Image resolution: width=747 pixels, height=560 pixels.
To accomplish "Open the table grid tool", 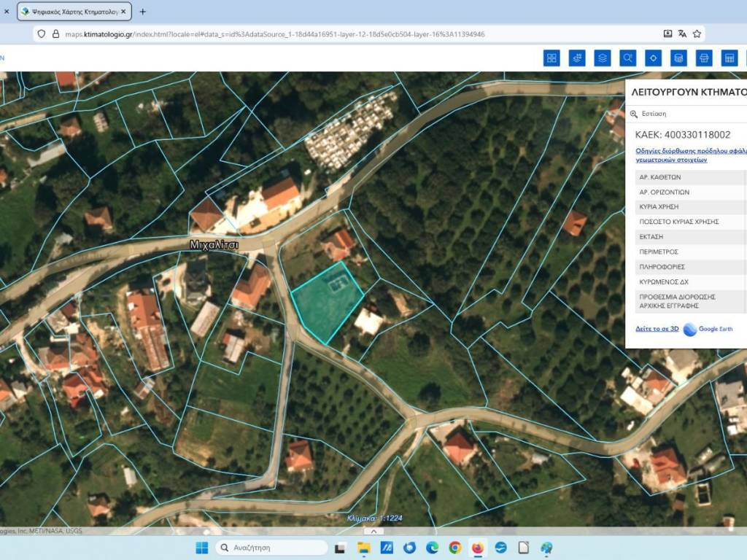I will coord(729,58).
